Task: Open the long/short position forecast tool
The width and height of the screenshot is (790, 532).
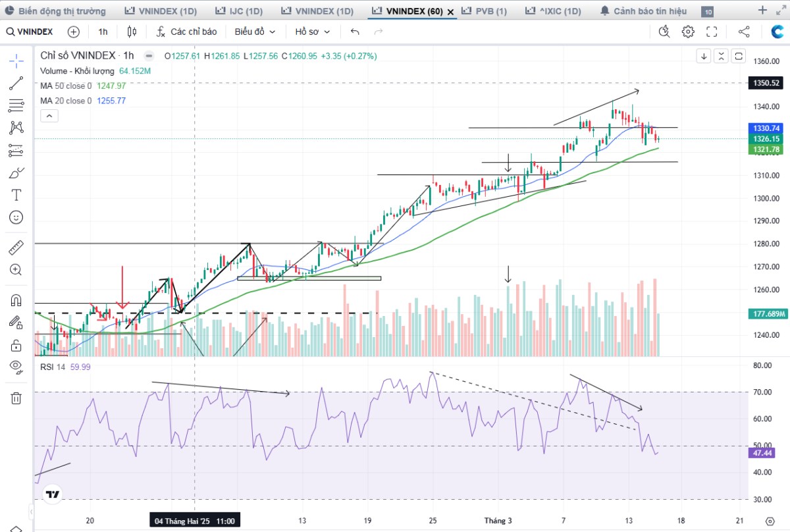Action: (x=16, y=150)
